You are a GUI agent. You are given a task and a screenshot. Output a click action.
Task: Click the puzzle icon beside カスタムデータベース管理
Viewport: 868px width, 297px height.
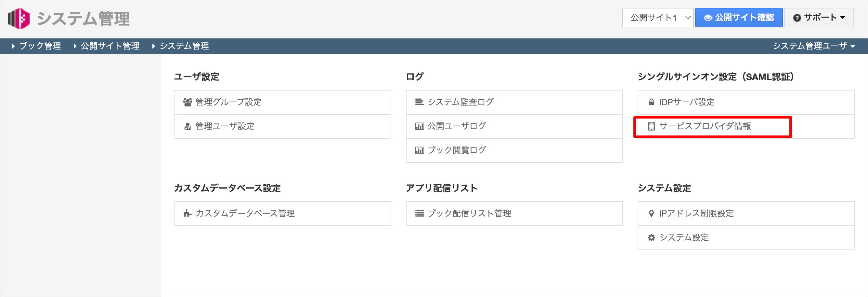coord(188,213)
